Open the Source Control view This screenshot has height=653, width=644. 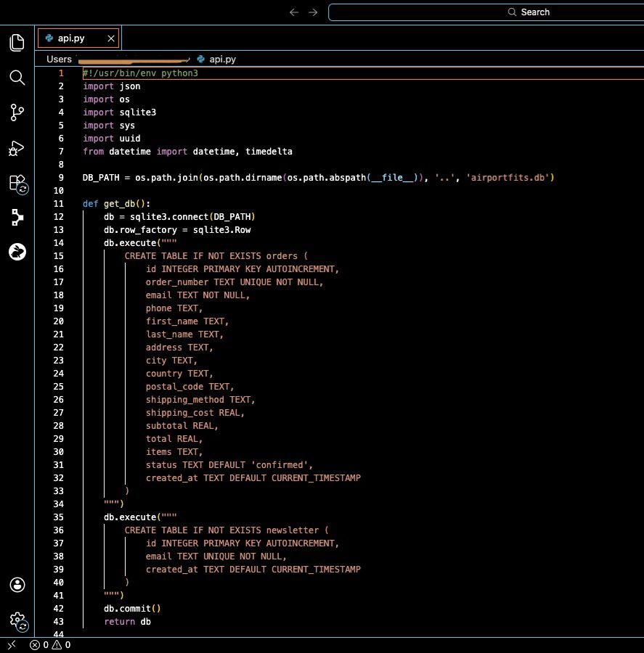click(x=17, y=112)
